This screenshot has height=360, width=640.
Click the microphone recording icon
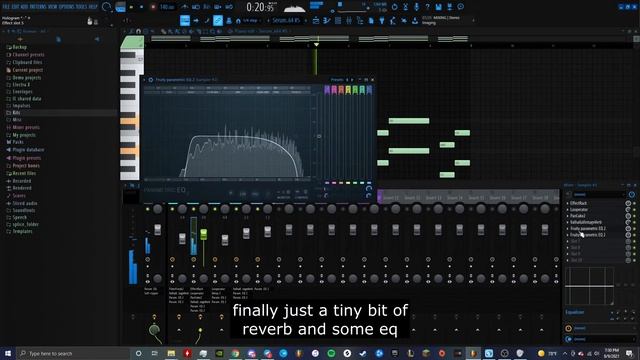(416, 7)
